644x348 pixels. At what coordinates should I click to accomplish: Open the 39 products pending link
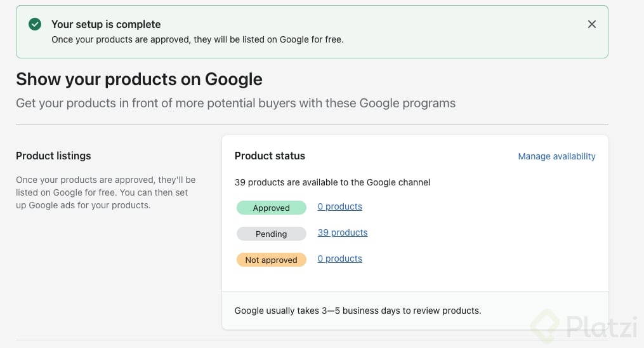[x=342, y=233]
